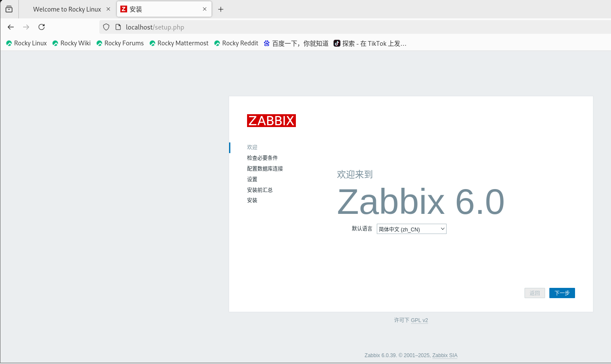This screenshot has height=364, width=611.
Task: Click the Zabbix SIA footer link
Action: 444,355
